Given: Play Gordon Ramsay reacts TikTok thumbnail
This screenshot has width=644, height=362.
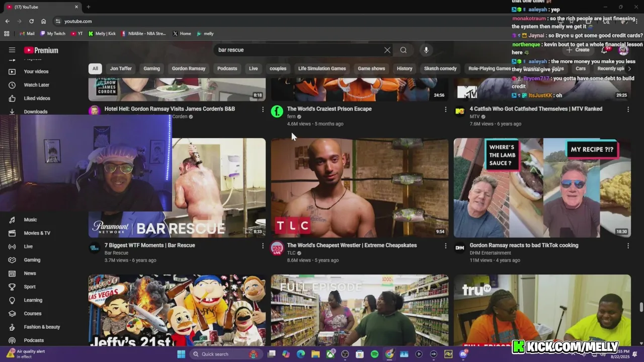Looking at the screenshot, I should tap(542, 188).
